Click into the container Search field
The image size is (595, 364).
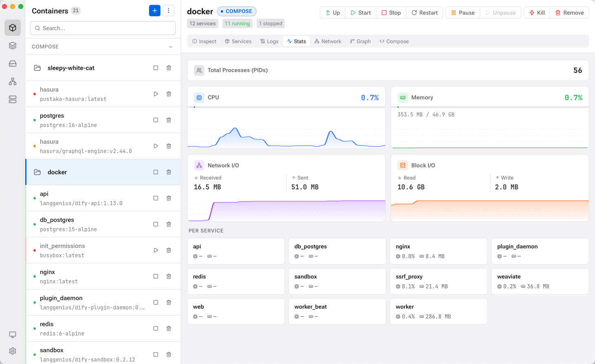pyautogui.click(x=103, y=28)
